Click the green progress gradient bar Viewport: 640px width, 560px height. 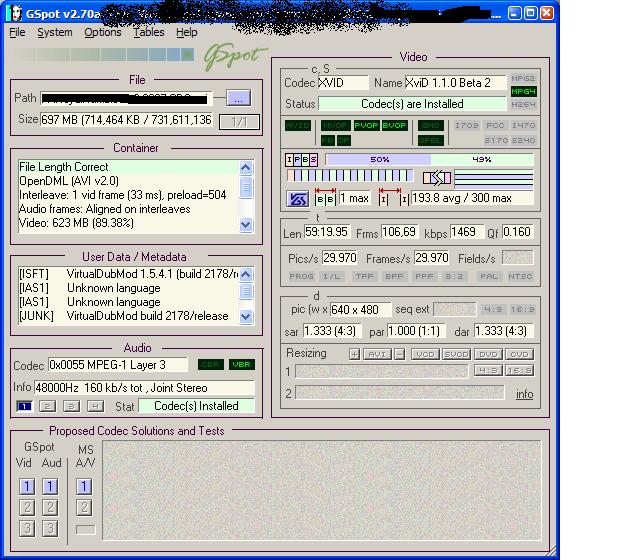(x=105, y=54)
